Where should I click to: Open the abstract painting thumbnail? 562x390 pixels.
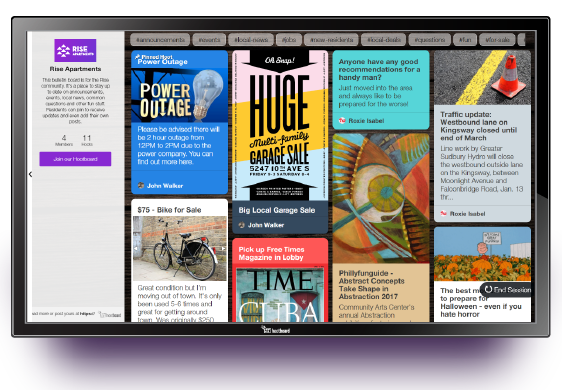[x=381, y=199]
